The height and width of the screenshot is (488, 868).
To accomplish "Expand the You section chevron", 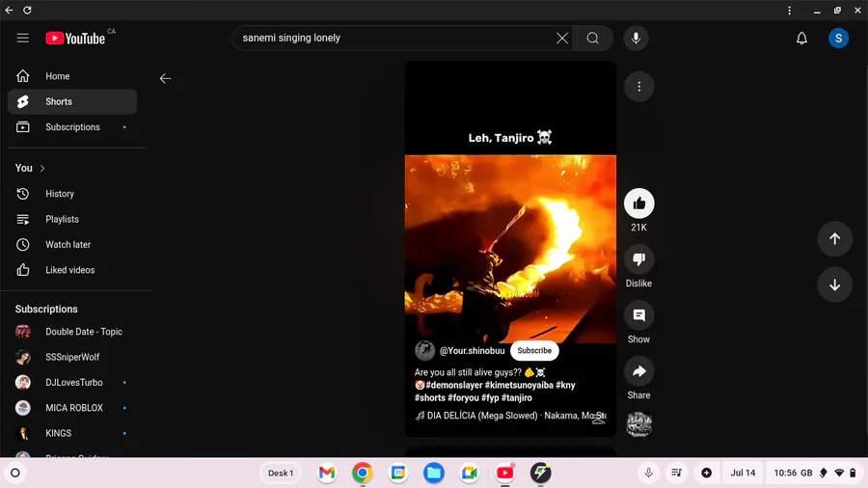I will click(42, 168).
